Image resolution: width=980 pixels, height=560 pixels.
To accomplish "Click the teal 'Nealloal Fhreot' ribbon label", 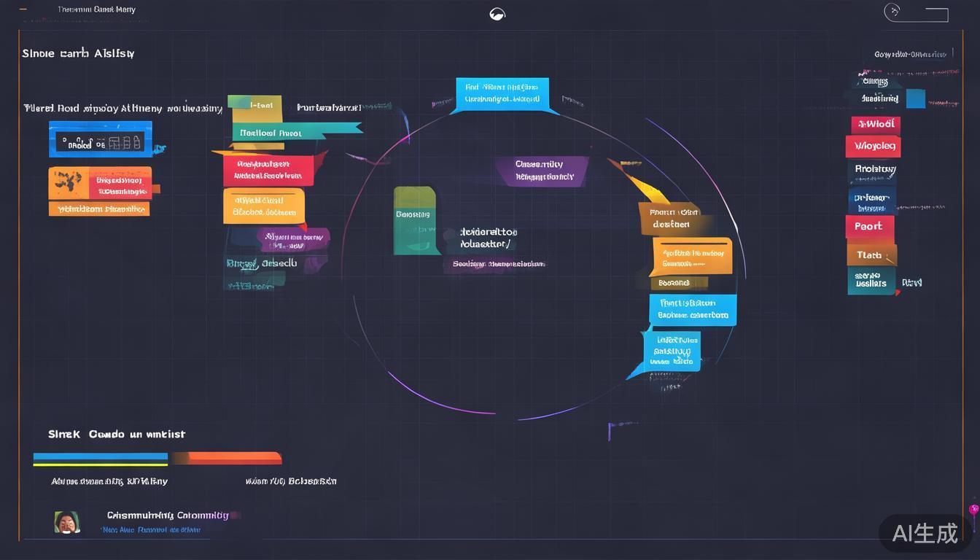I will pos(292,132).
